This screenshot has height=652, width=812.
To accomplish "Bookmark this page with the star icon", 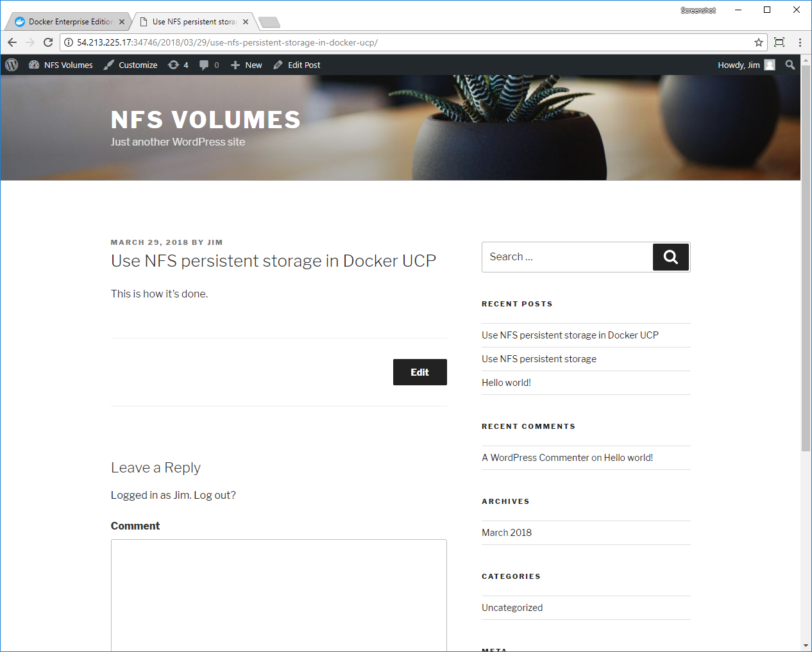I will point(759,42).
